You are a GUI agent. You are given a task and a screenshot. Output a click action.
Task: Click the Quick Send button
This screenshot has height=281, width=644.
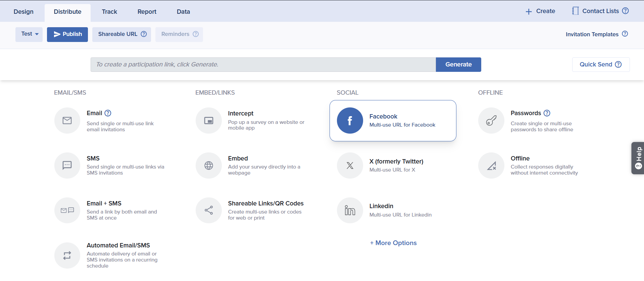tap(600, 64)
